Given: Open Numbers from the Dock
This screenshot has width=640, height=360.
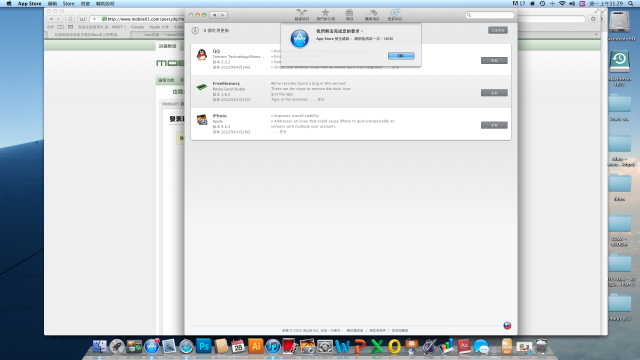Looking at the screenshot, I should pos(447,347).
